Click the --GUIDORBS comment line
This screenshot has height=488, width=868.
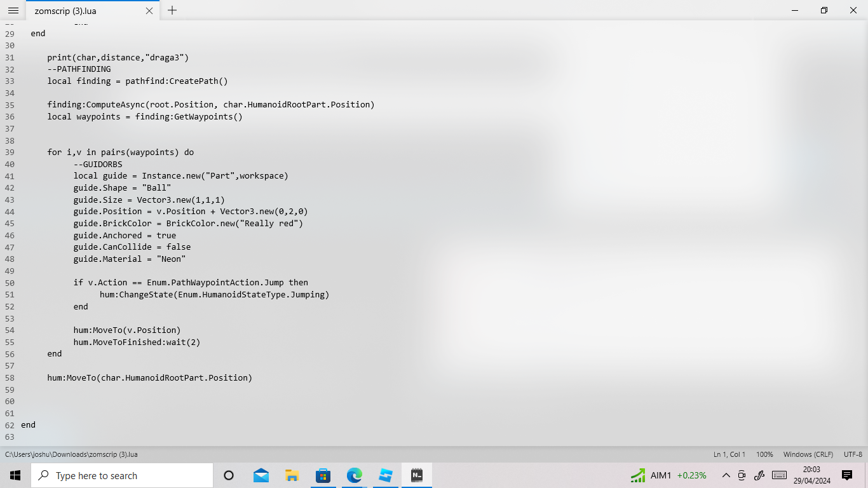(x=98, y=164)
